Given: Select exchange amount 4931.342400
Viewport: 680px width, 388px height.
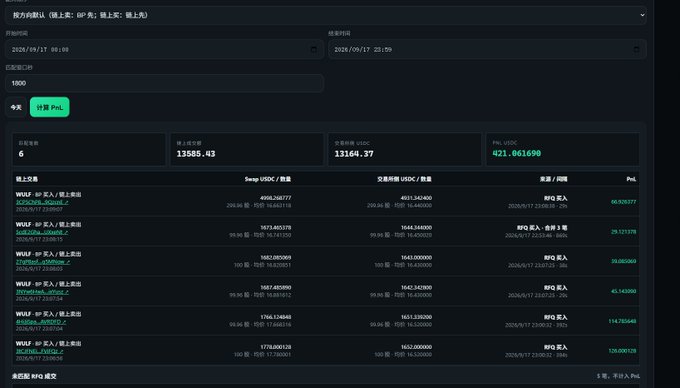Looking at the screenshot, I should pyautogui.click(x=416, y=198).
